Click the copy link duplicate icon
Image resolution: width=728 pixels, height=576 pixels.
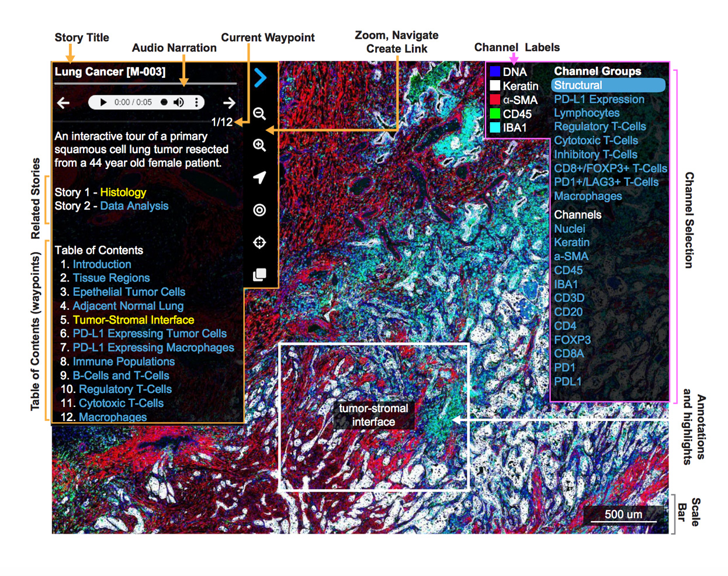(259, 275)
